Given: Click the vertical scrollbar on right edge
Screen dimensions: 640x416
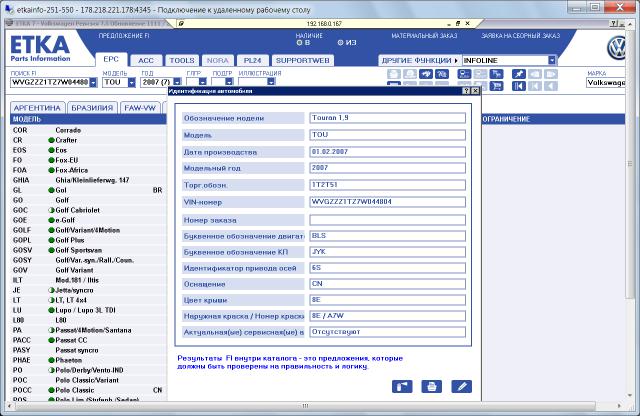Looking at the screenshot, I should (630, 163).
